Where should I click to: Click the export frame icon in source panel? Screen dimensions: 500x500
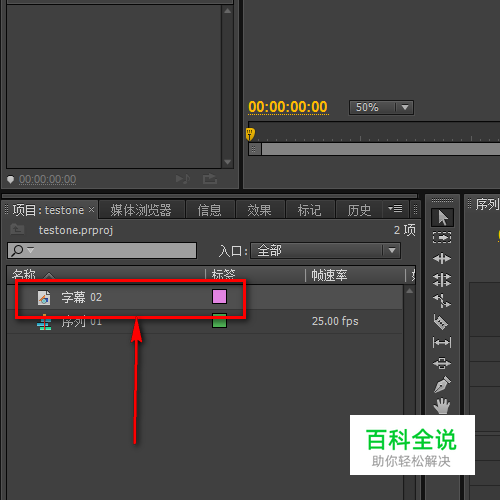click(x=210, y=179)
